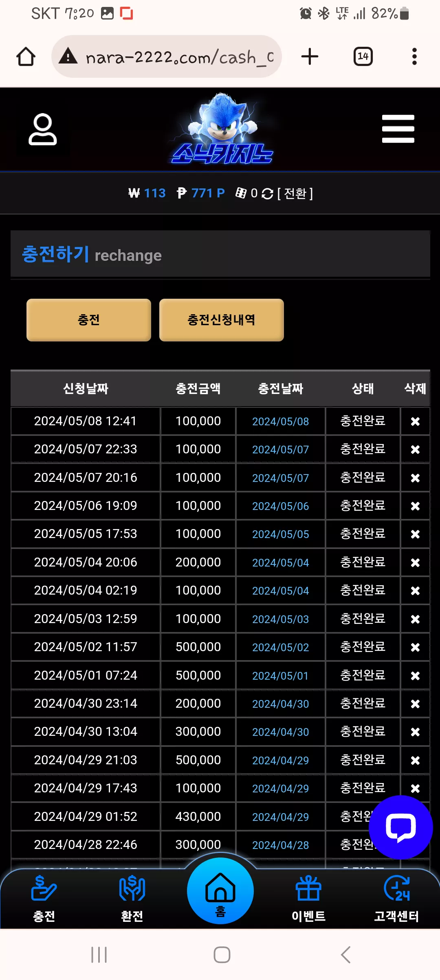Open a new browser tab
This screenshot has height=980, width=440.
[310, 57]
